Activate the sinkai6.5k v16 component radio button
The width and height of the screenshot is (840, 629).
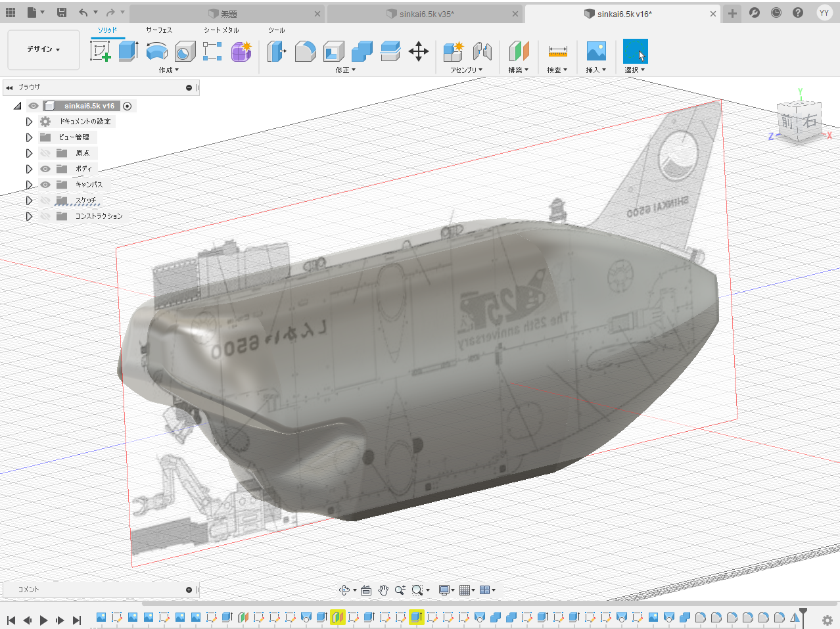[128, 106]
